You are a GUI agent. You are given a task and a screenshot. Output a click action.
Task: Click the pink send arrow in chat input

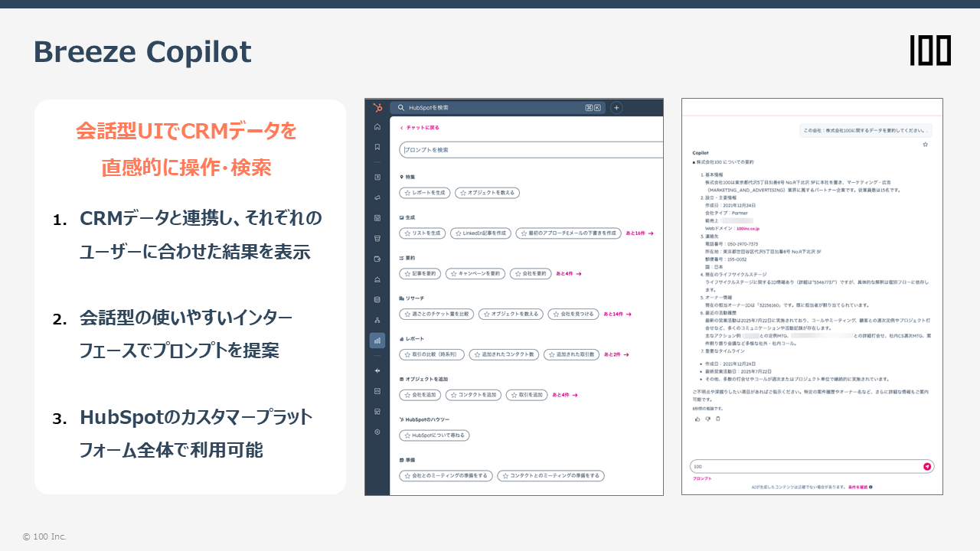pos(927,466)
